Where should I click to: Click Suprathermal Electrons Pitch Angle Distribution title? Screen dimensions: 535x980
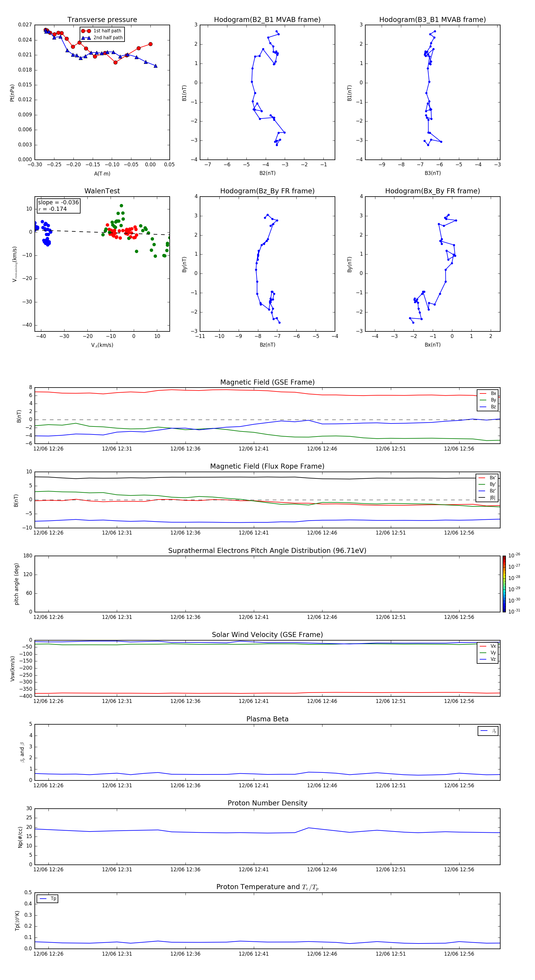[x=267, y=551]
